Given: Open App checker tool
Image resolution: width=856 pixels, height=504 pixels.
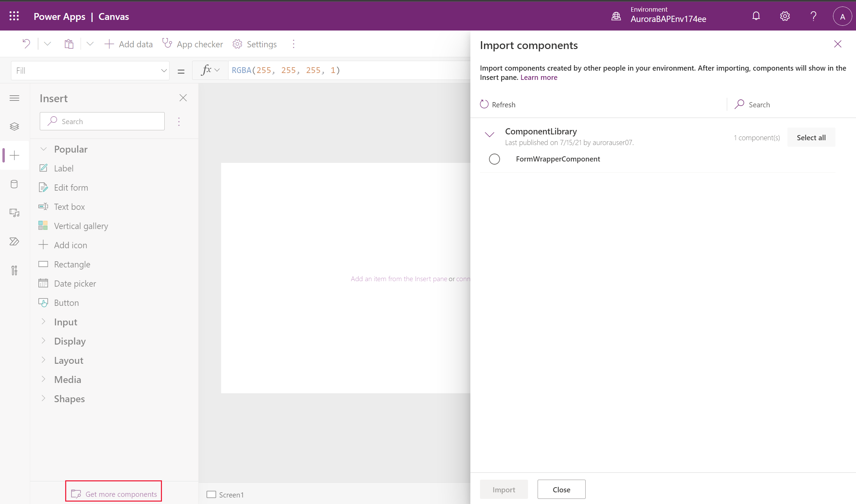Looking at the screenshot, I should coord(193,44).
